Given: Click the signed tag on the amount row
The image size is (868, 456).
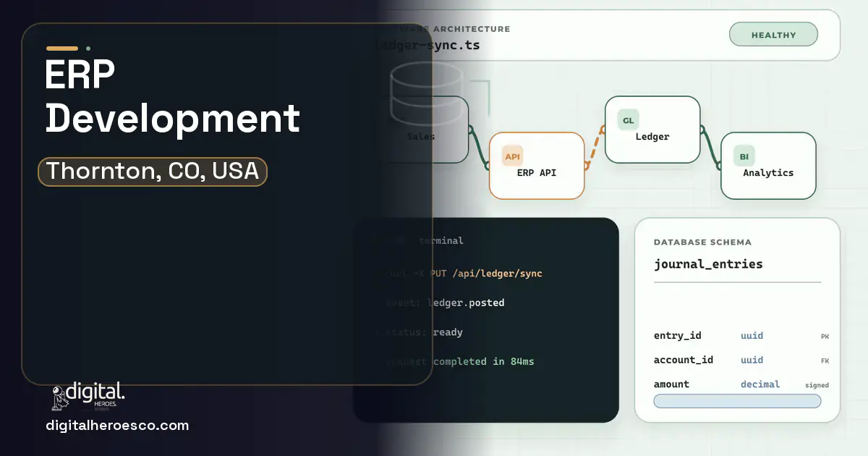Looking at the screenshot, I should (817, 385).
